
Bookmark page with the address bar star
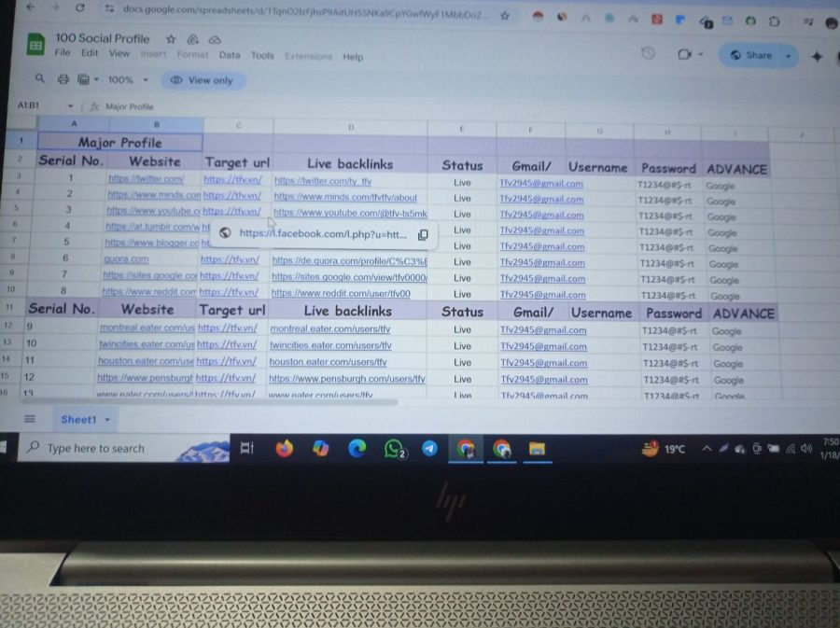505,16
